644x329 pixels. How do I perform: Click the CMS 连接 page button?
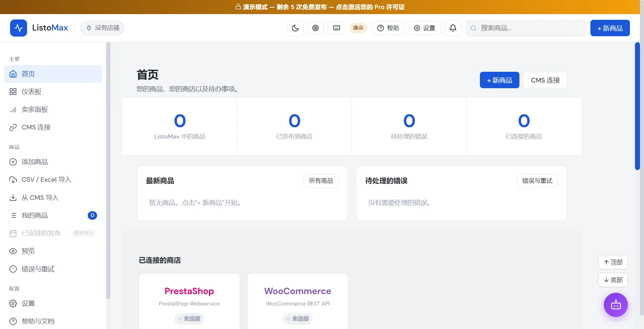545,80
